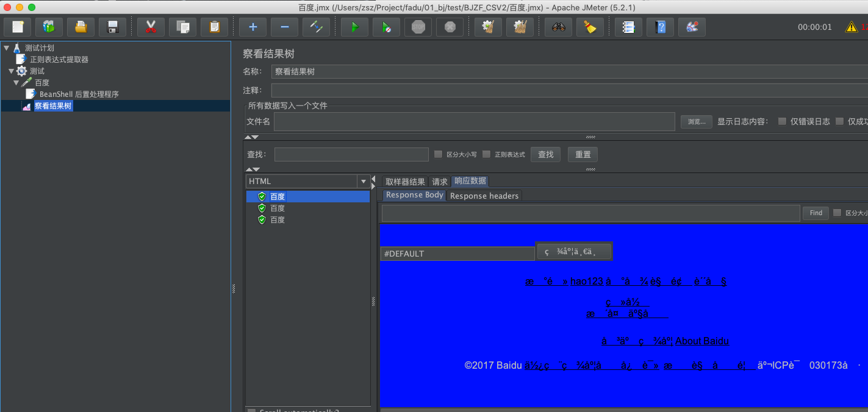
Task: Focus the 文件名 input field
Action: 475,122
